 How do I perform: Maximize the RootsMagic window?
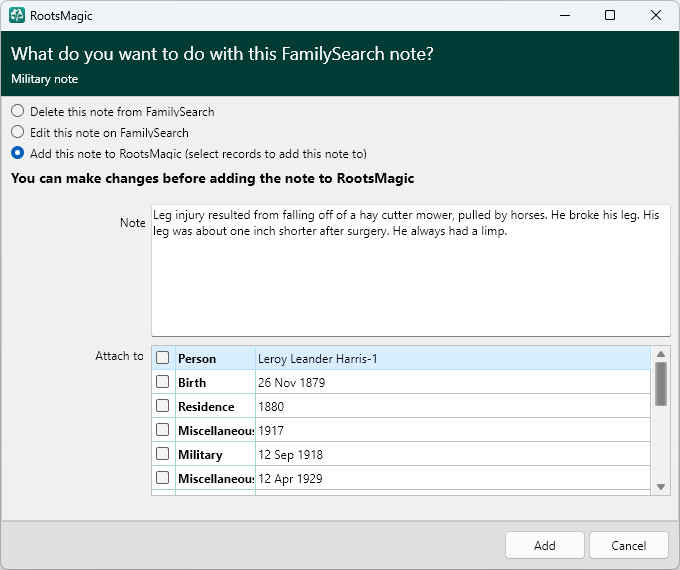tap(610, 15)
